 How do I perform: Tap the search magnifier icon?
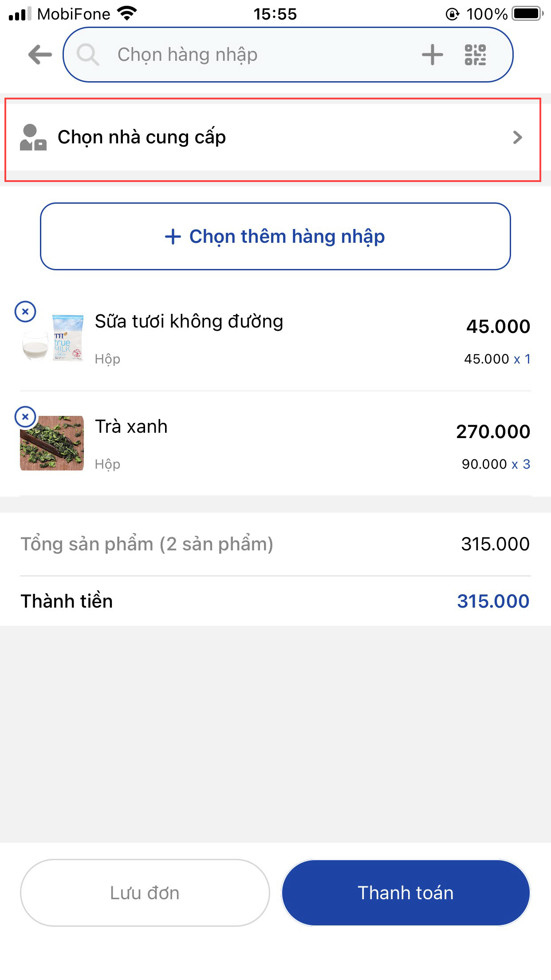pos(87,55)
